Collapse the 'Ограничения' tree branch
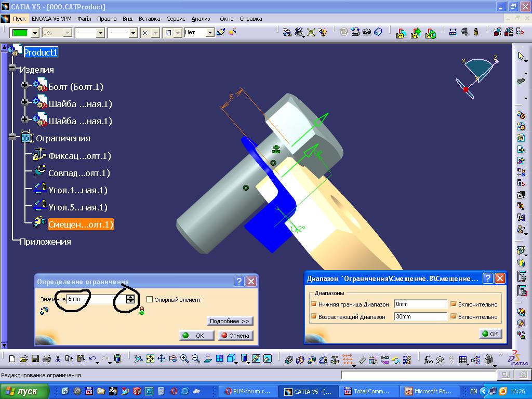The image size is (532, 399). (12, 137)
